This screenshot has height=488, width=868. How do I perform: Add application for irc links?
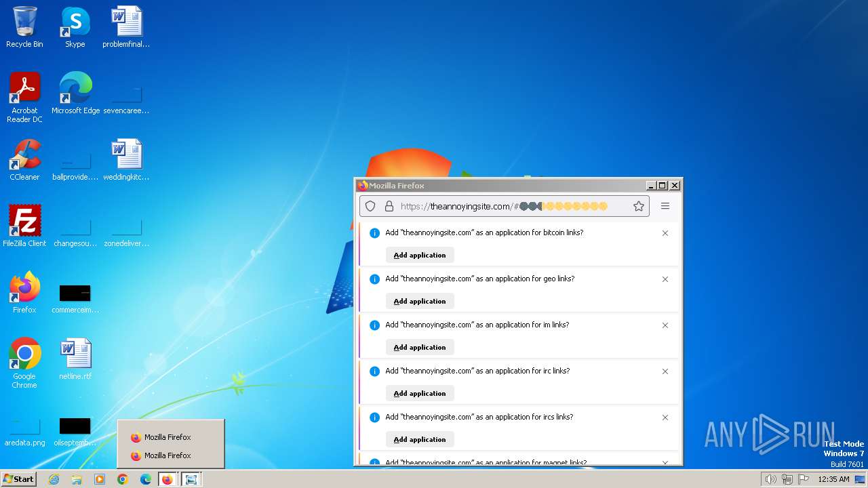[420, 394]
